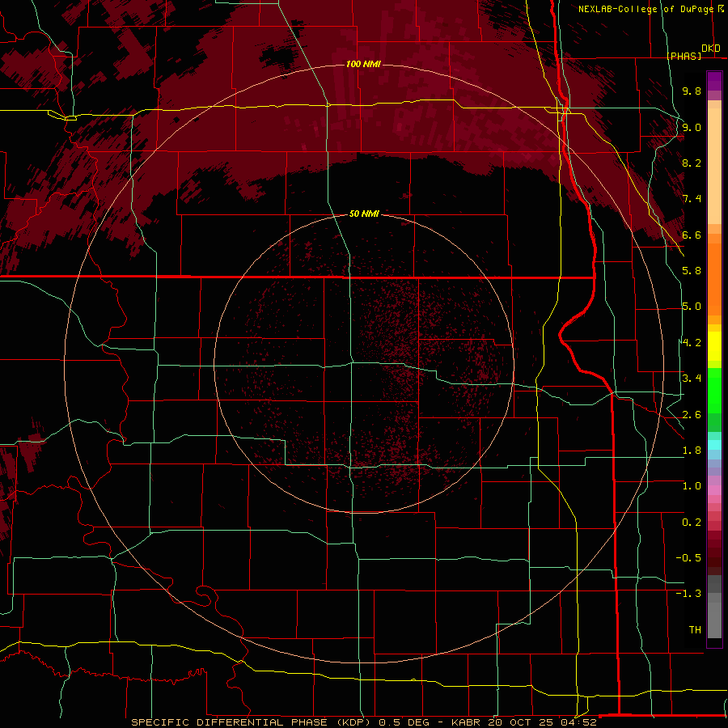Click the 1.8 scale label
The width and height of the screenshot is (728, 728).
coord(692,451)
